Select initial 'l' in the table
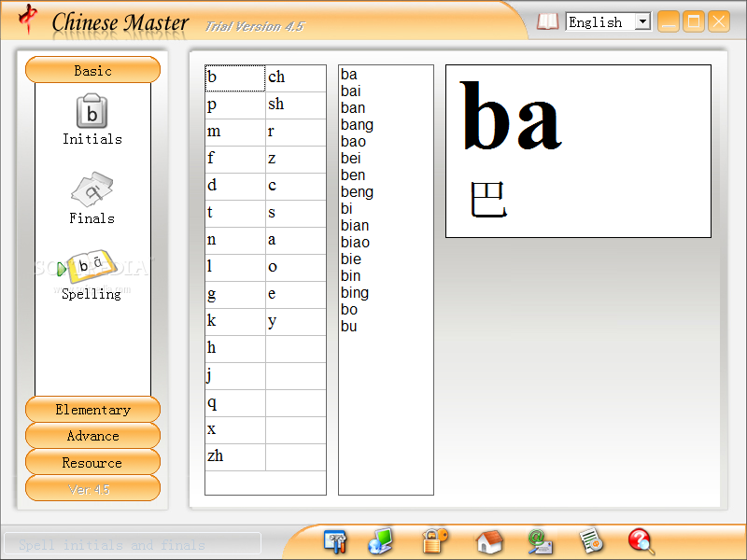747x560 pixels. point(235,268)
